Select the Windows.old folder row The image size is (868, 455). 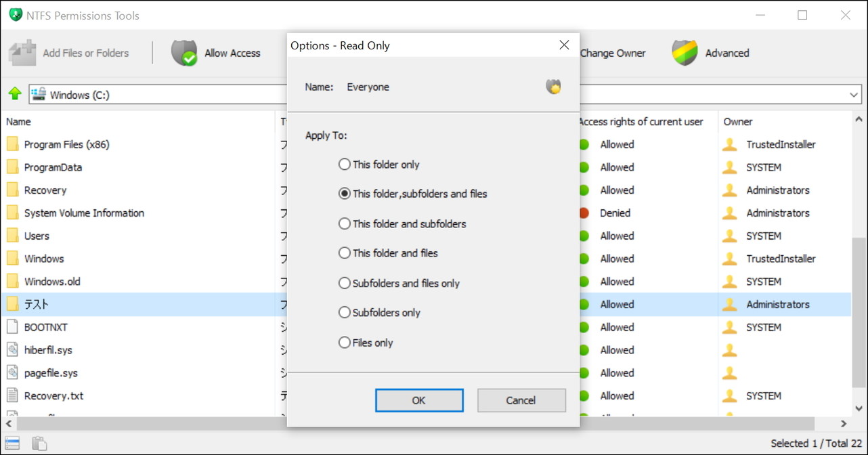pyautogui.click(x=52, y=282)
